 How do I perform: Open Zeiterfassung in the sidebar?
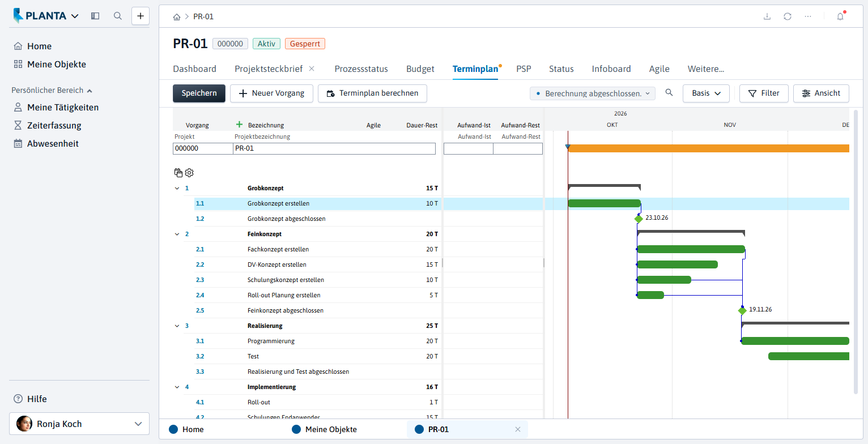click(54, 125)
